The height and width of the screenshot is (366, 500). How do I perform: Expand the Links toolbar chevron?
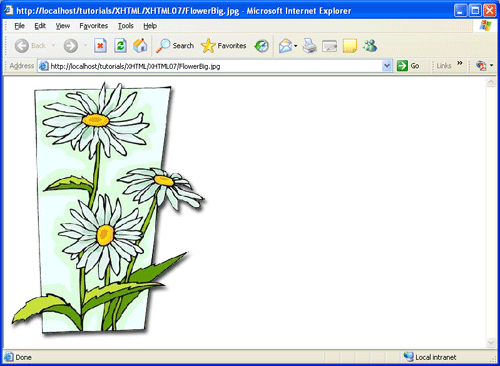click(460, 63)
